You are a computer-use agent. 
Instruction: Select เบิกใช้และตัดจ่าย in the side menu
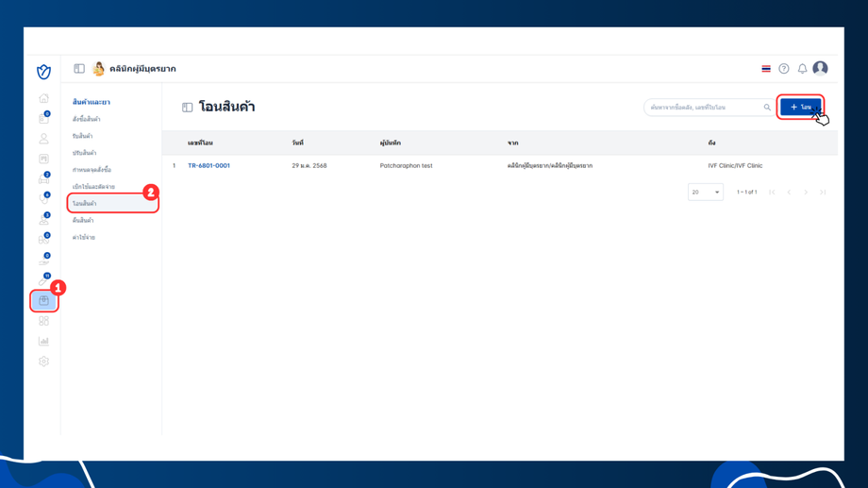[93, 187]
